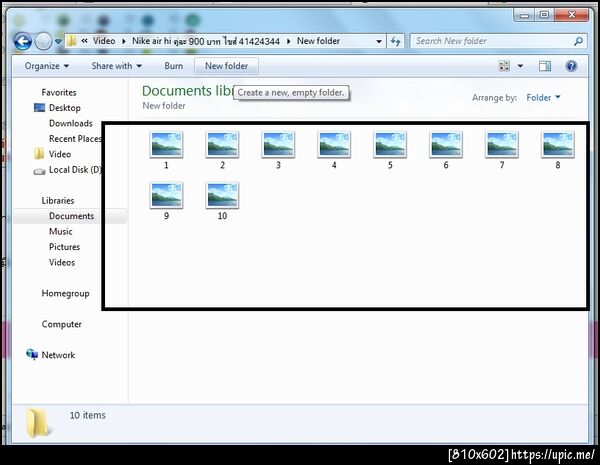Click the Network icon in navigation pane

(x=32, y=354)
